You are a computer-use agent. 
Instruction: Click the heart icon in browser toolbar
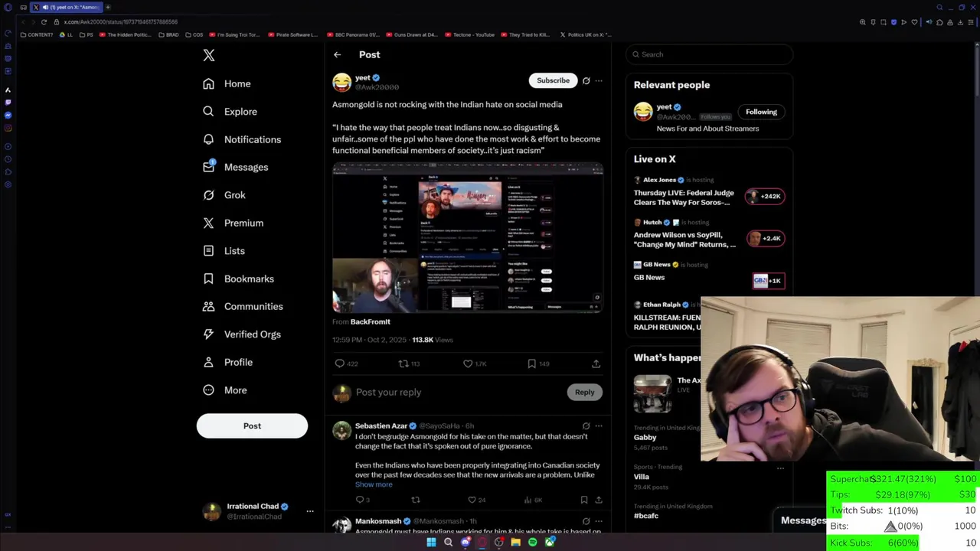[x=914, y=22]
